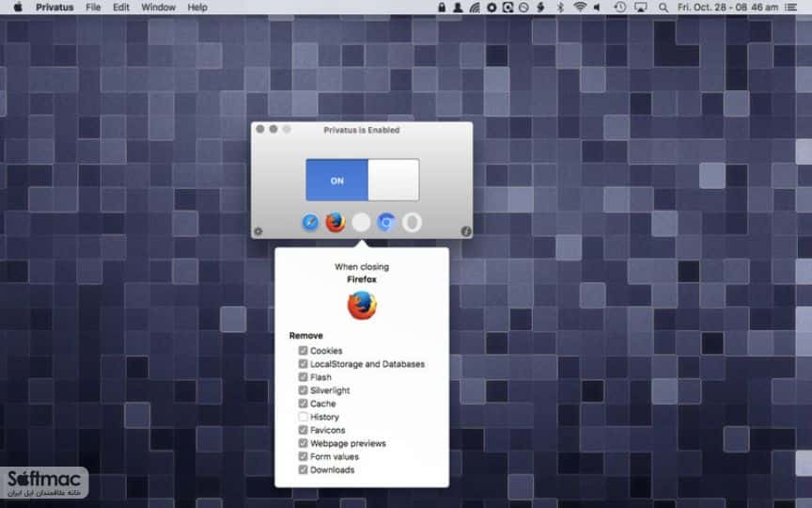Open the Privatus settings gear icon
Screen dimensions: 812x508
click(x=258, y=231)
